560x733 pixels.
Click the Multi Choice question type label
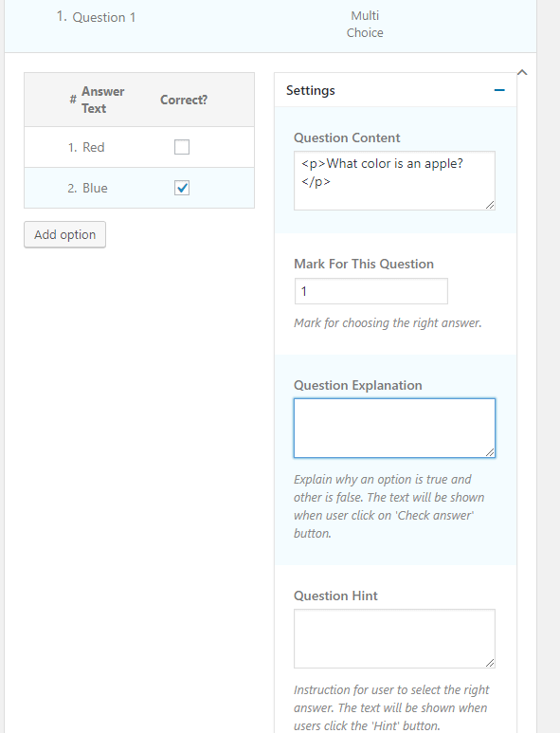click(365, 25)
